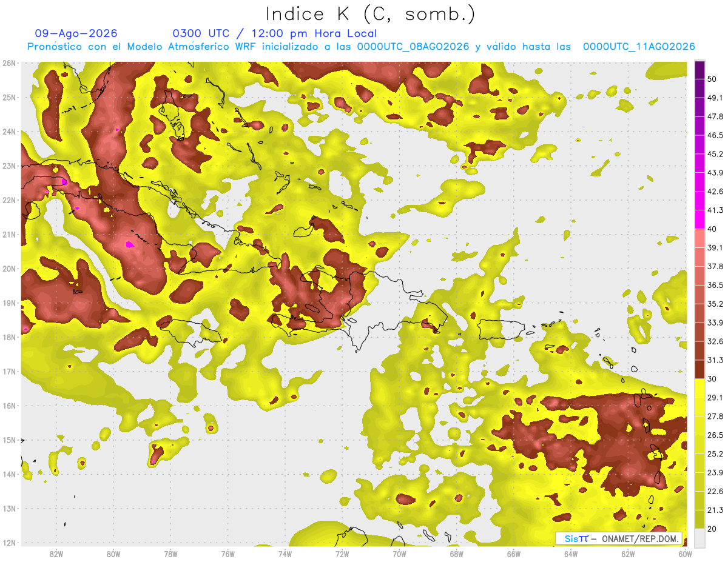This screenshot has height=562, width=728.
Task: Click the legend value 43.9
Action: (715, 173)
